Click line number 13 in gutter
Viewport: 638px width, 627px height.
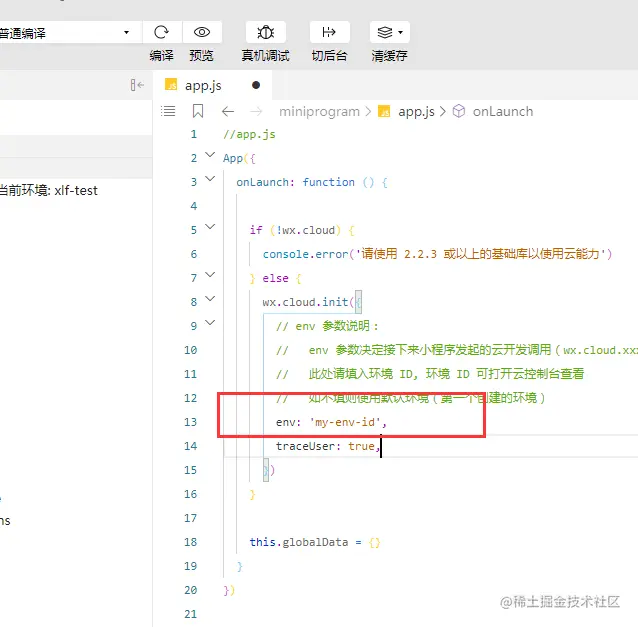click(x=190, y=422)
